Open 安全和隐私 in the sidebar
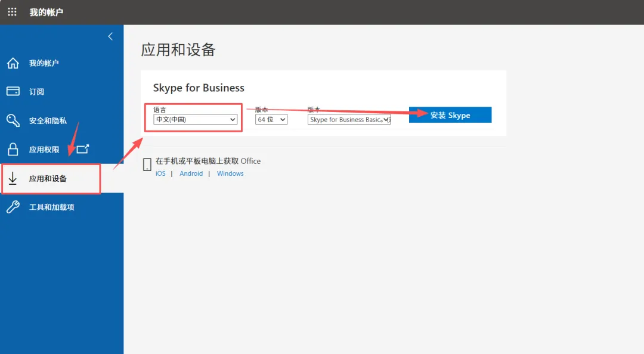Viewport: 644px width, 354px height. coord(48,120)
